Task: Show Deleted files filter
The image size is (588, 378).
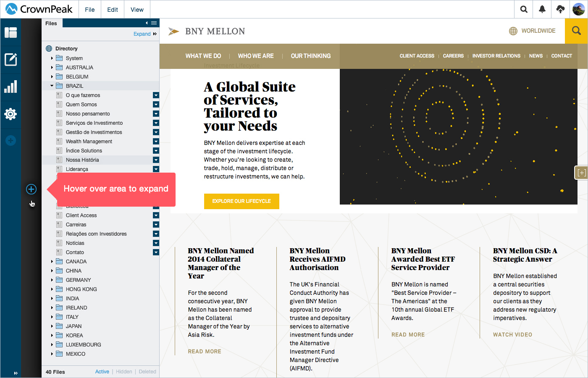Action: [147, 372]
